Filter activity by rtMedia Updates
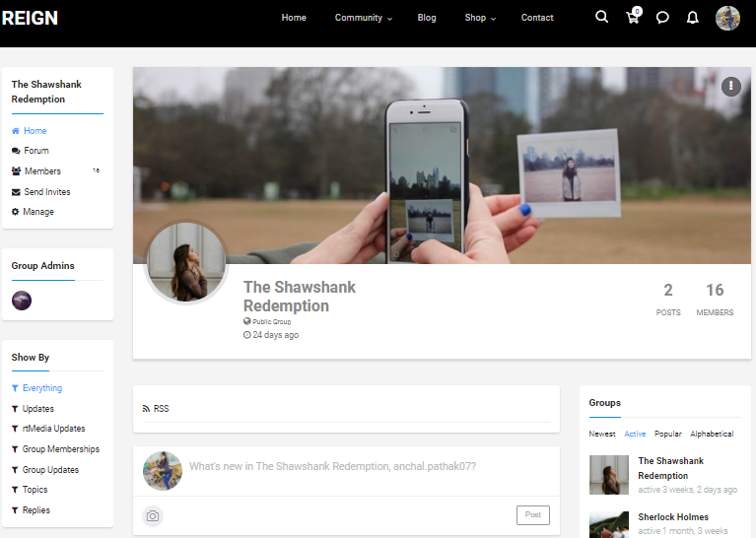The width and height of the screenshot is (756, 538). (48, 429)
